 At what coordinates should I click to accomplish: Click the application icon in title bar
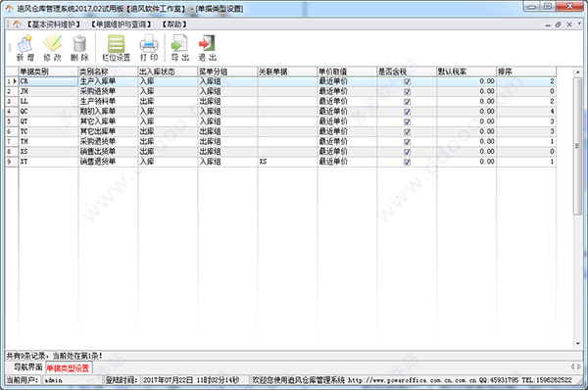click(x=9, y=8)
